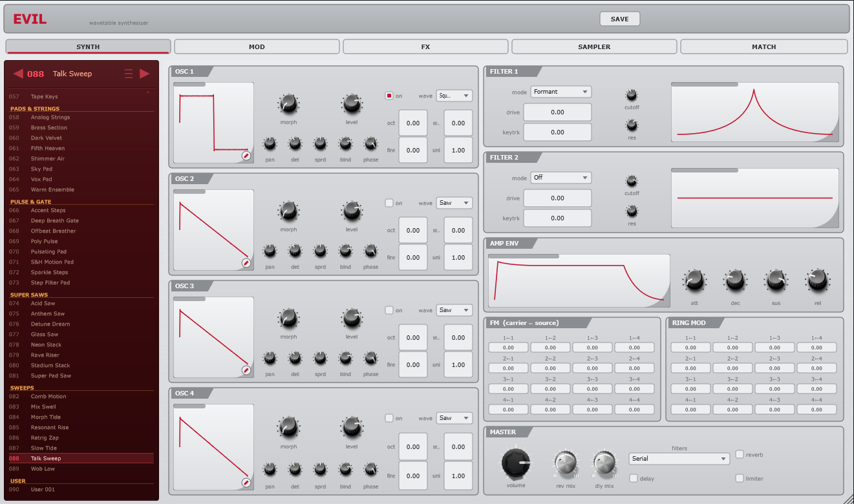Screen dimensions: 854x504
Task: Enable the OSC 4 on checkbox
Action: (389, 418)
